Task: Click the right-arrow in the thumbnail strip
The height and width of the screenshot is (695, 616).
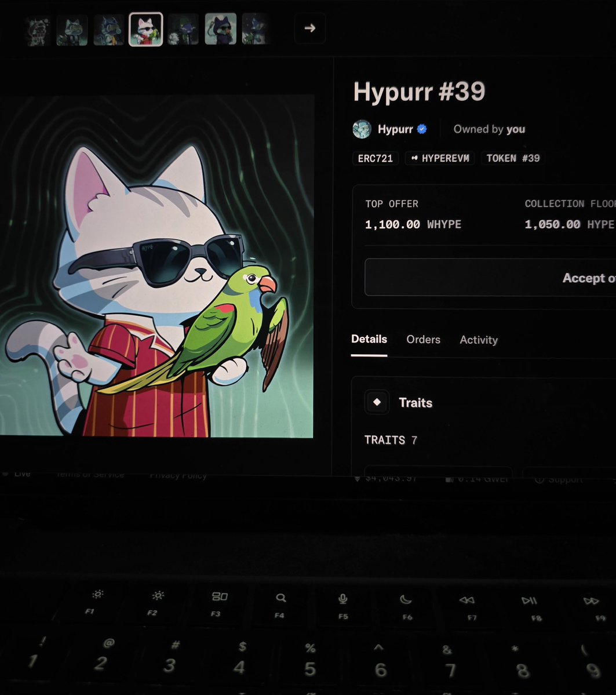Action: click(x=309, y=28)
